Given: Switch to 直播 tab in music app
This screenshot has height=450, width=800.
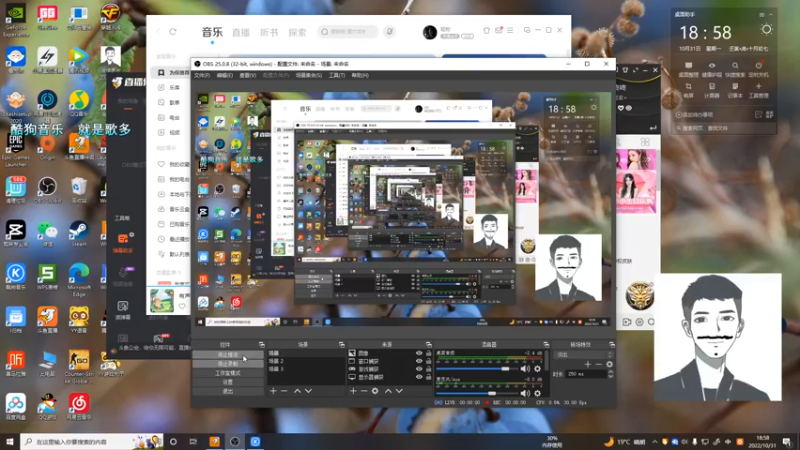Looking at the screenshot, I should [241, 33].
